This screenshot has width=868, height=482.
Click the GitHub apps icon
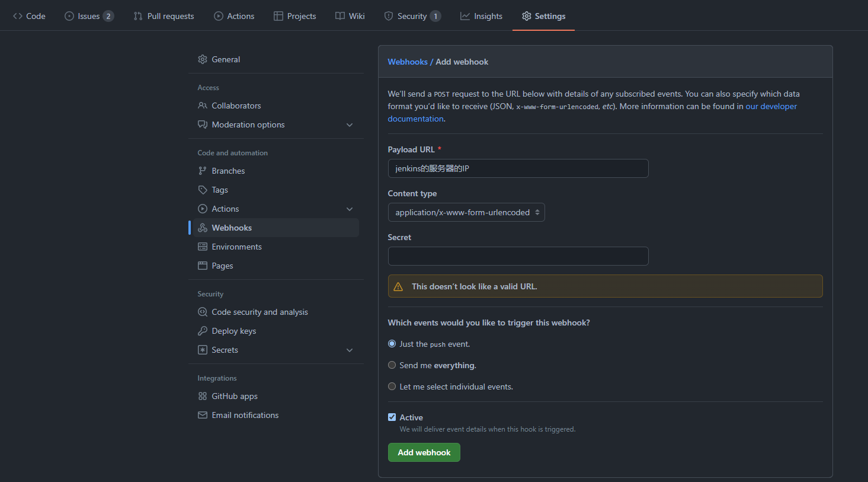click(203, 396)
